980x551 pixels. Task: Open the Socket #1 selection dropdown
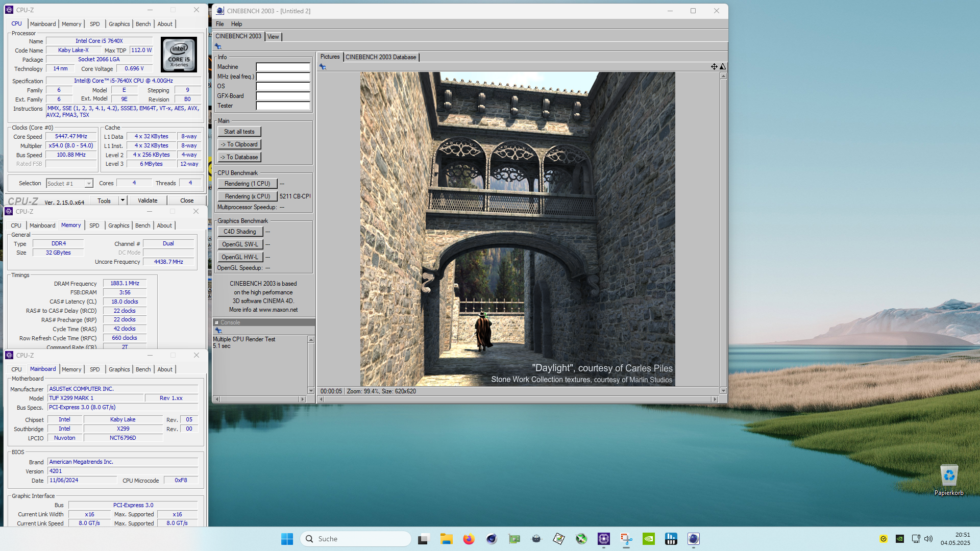(x=69, y=184)
